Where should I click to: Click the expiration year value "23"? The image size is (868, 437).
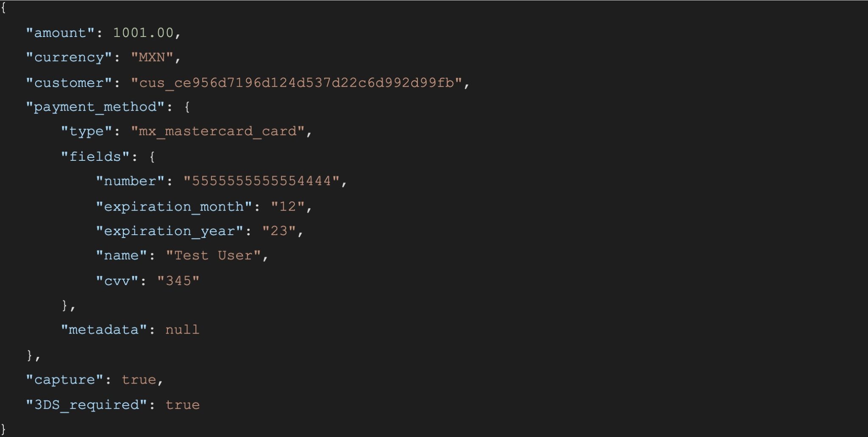pyautogui.click(x=279, y=231)
